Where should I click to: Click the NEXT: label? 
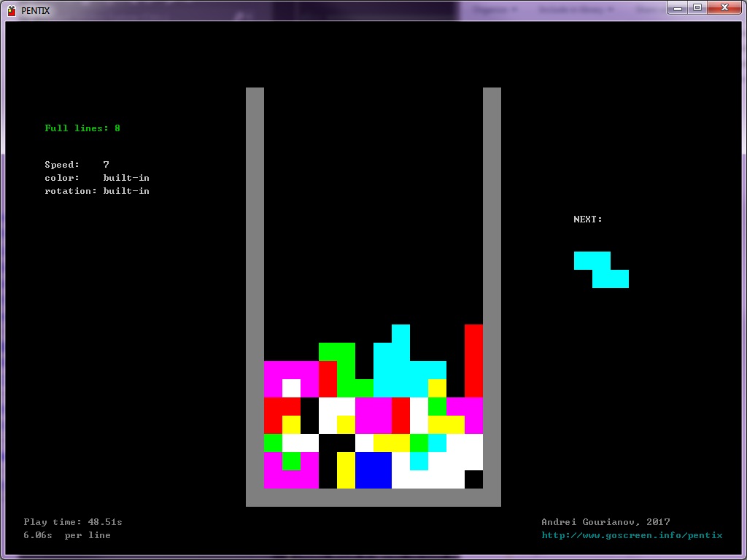click(588, 219)
